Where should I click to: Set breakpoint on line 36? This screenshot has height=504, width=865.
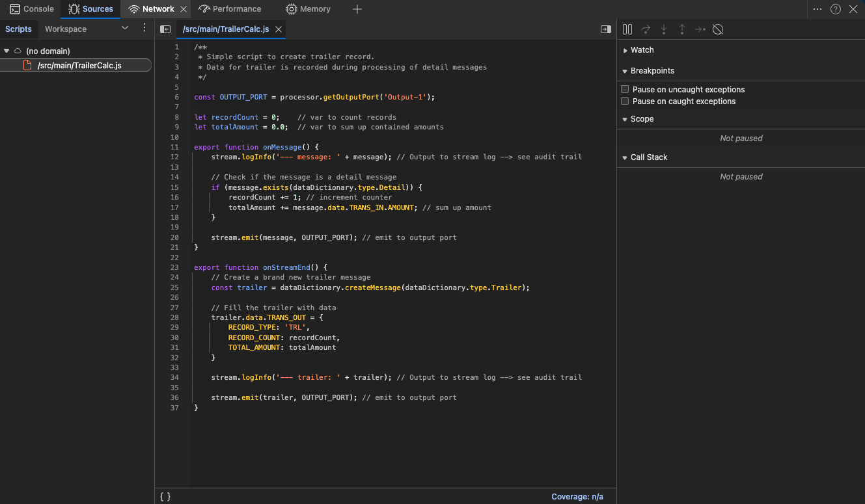point(174,397)
